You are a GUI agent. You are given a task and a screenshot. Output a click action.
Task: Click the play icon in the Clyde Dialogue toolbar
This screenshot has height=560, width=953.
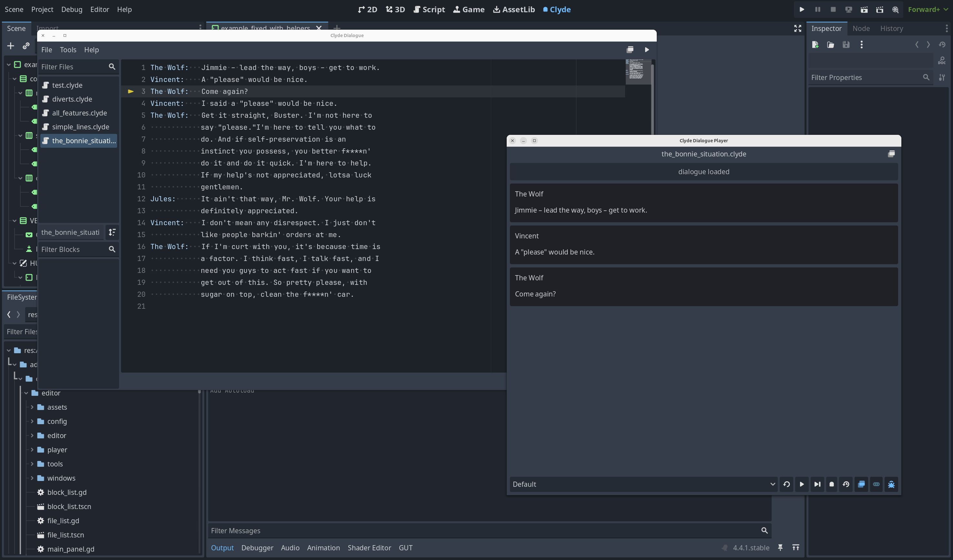647,50
